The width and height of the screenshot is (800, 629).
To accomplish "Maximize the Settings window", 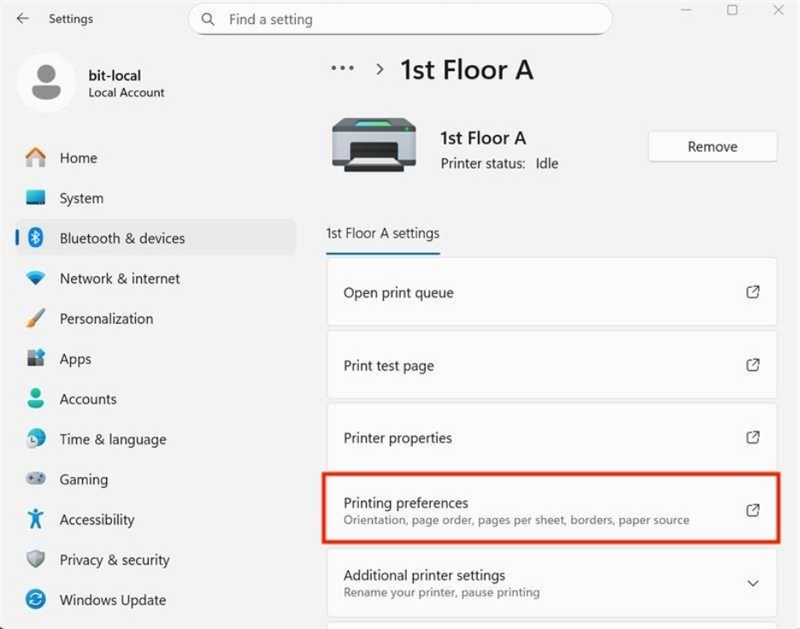I will (x=732, y=10).
